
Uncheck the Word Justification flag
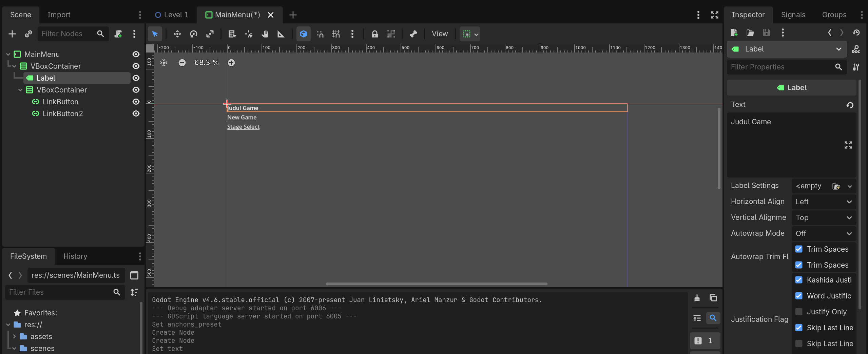pyautogui.click(x=799, y=296)
